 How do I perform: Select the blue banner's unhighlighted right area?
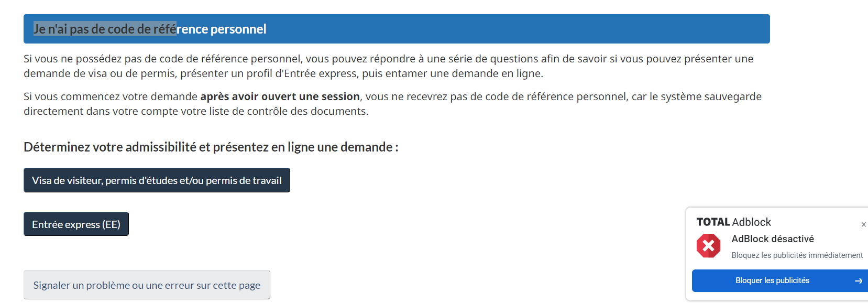click(x=519, y=29)
